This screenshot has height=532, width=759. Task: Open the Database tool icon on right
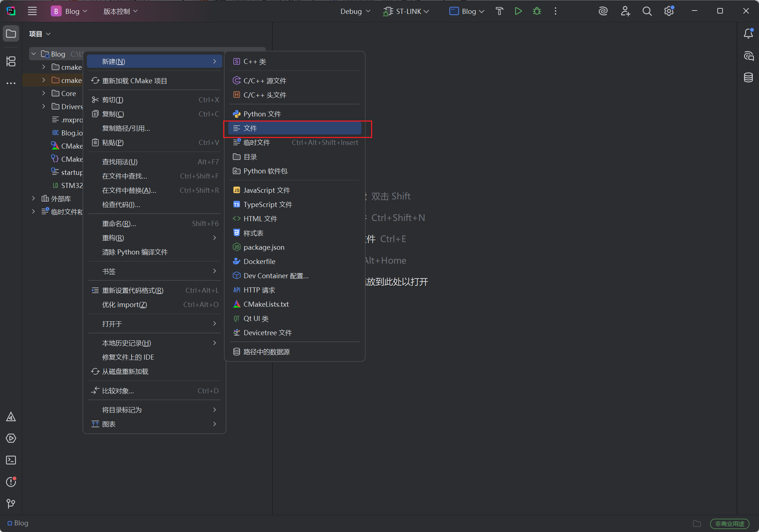pos(748,77)
